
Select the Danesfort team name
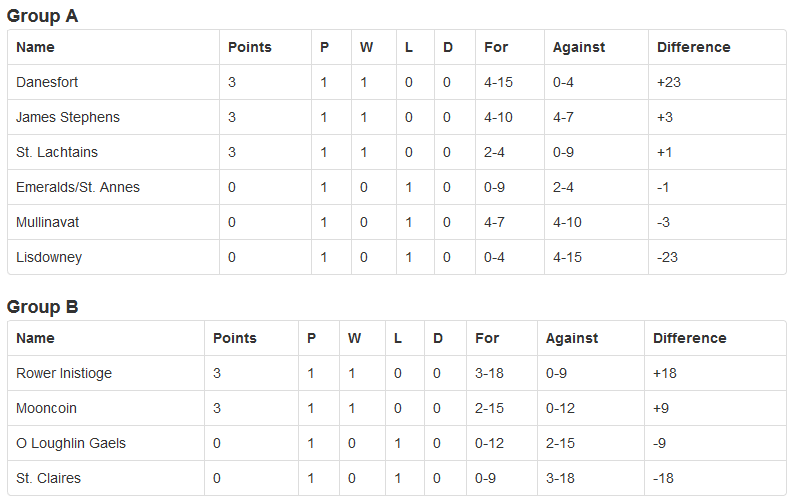point(47,82)
